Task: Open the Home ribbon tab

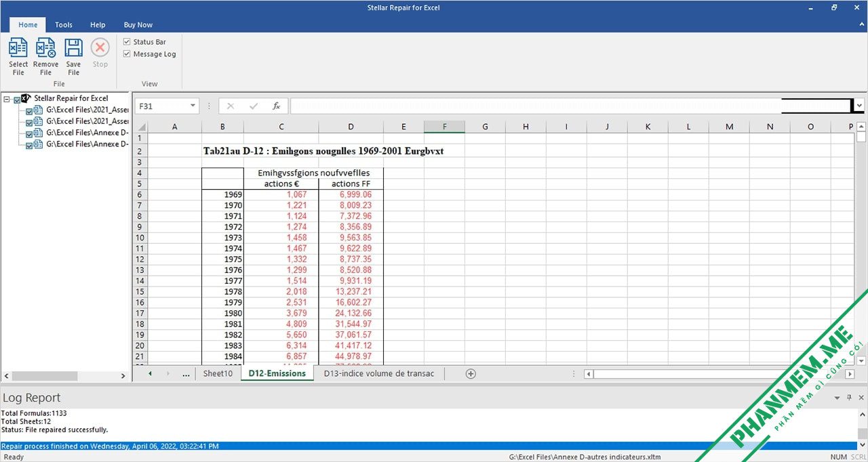Action: tap(28, 25)
